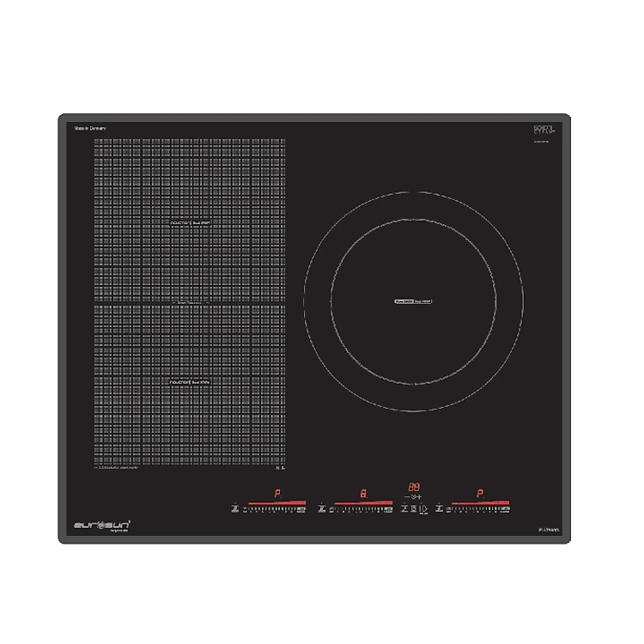Viewport: 644px width, 644px height.
Task: Adjust the right zone red power slider
Action: point(481,502)
